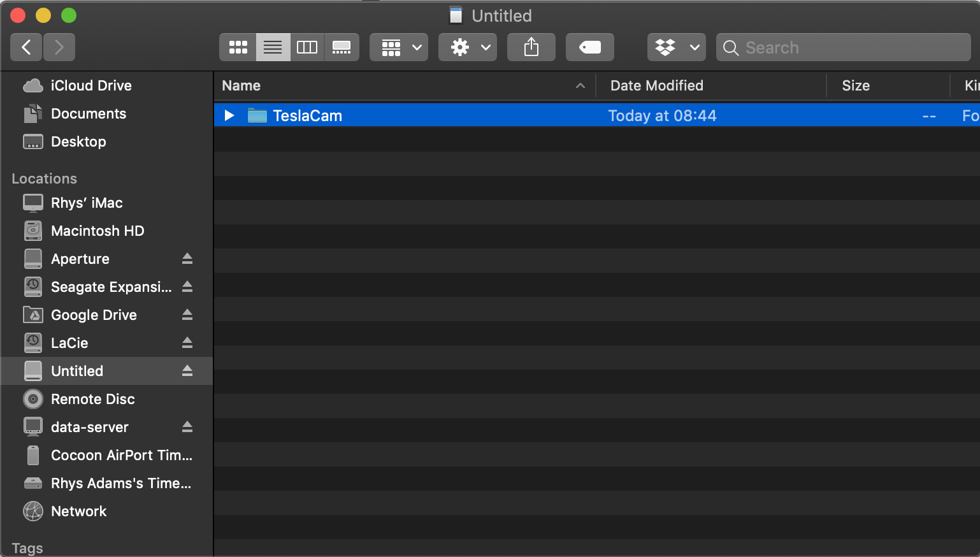Select Macintosh HD in Locations
The height and width of the screenshot is (557, 980).
coord(97,231)
